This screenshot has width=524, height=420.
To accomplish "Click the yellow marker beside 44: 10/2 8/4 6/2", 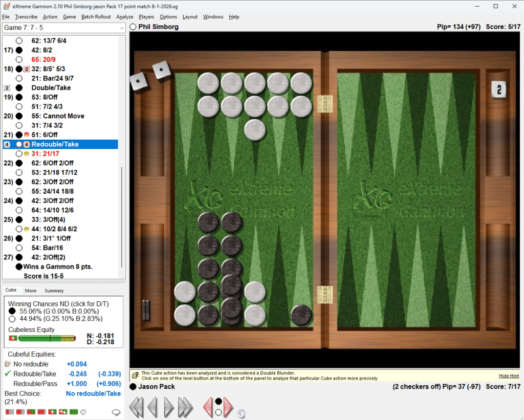I will pos(27,229).
